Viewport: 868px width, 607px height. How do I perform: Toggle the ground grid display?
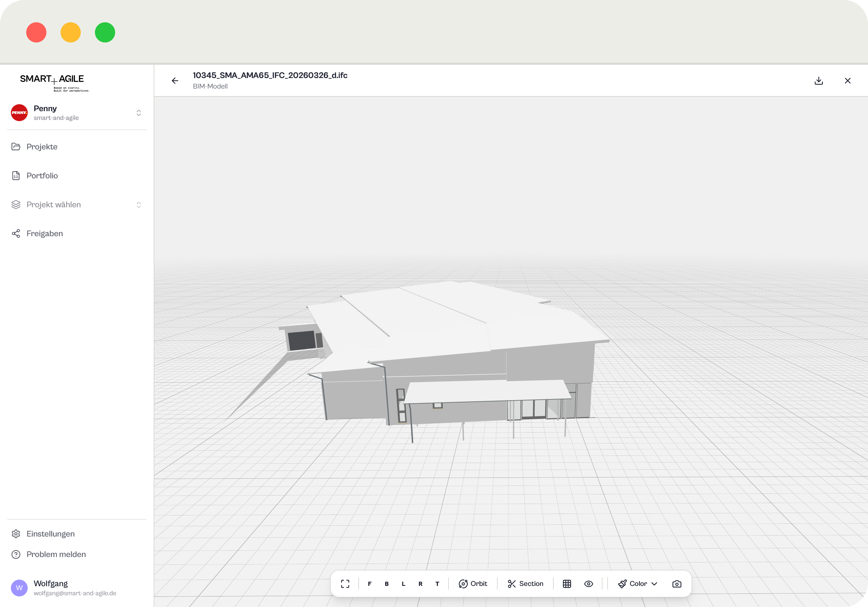tap(567, 584)
